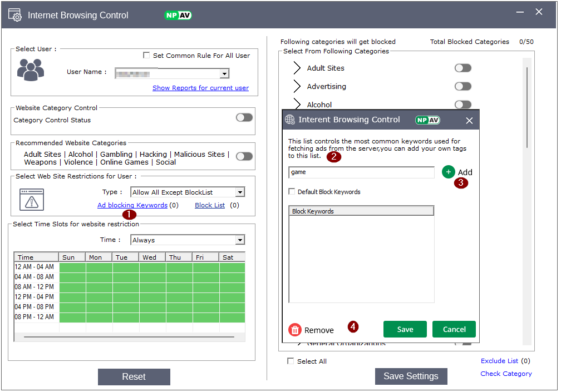Screen dimensions: 561x392
Task: Click the users group icon
Action: [x=30, y=70]
